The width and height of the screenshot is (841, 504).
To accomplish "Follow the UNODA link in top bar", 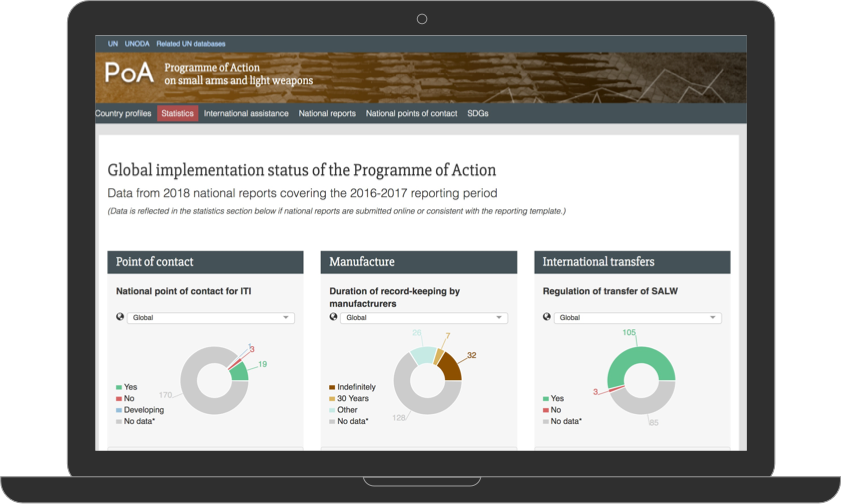I will (137, 44).
